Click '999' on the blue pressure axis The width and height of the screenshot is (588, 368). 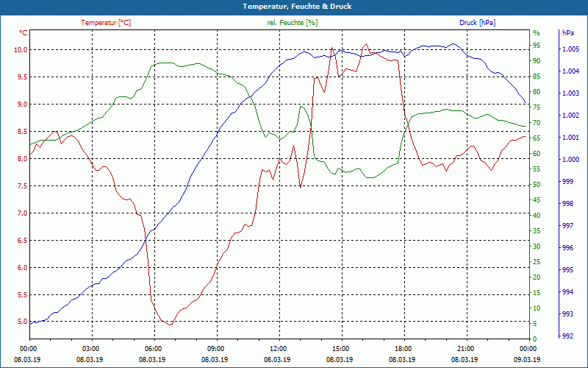tap(568, 182)
